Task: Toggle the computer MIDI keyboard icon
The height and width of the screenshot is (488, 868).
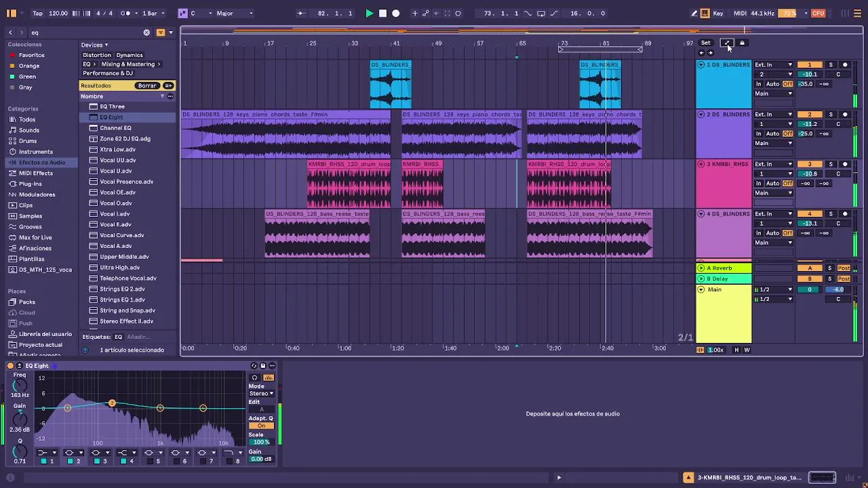Action: (705, 13)
